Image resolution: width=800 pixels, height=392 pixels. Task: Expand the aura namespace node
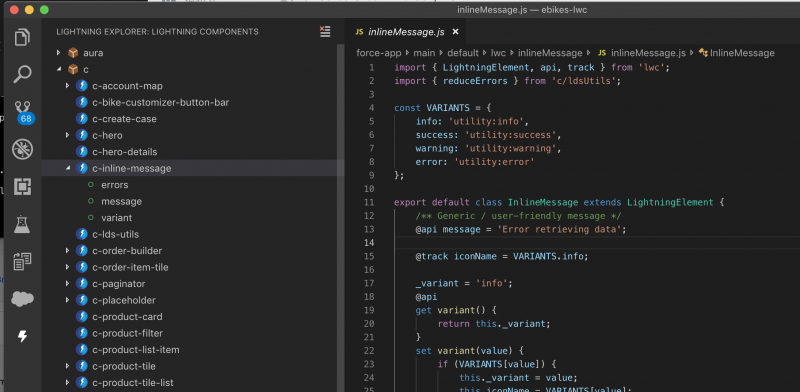click(x=58, y=53)
